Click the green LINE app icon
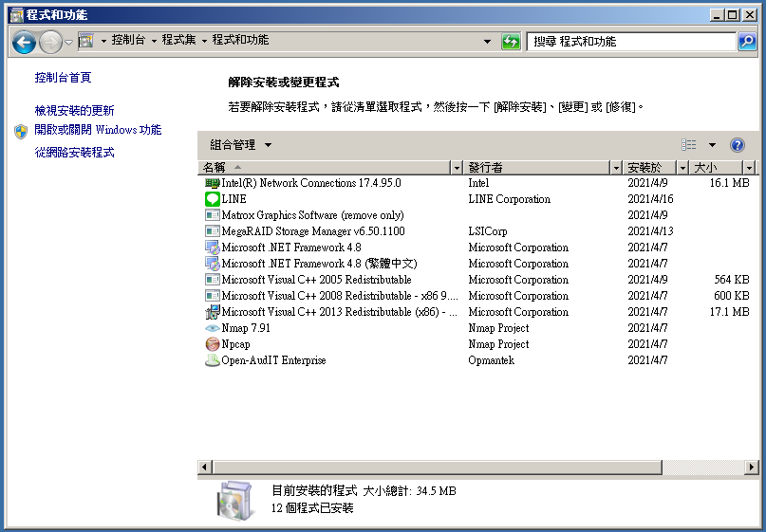Screen dimensions: 766x532 pos(212,199)
